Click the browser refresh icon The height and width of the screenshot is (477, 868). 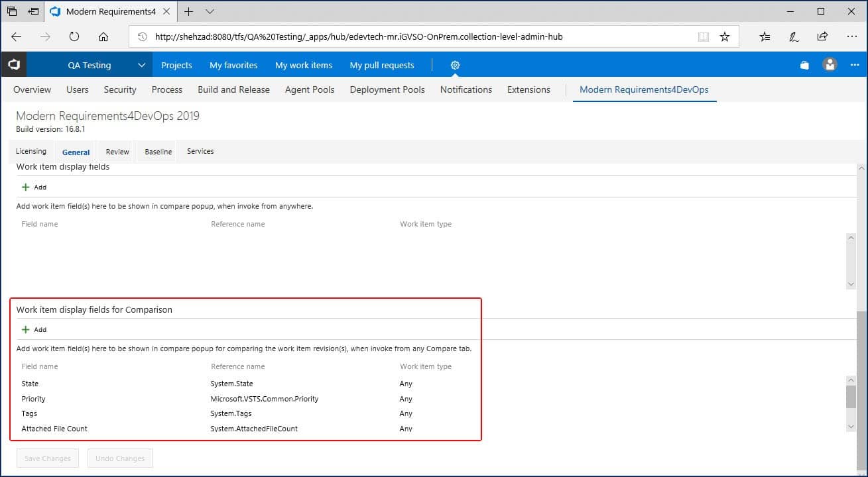74,37
